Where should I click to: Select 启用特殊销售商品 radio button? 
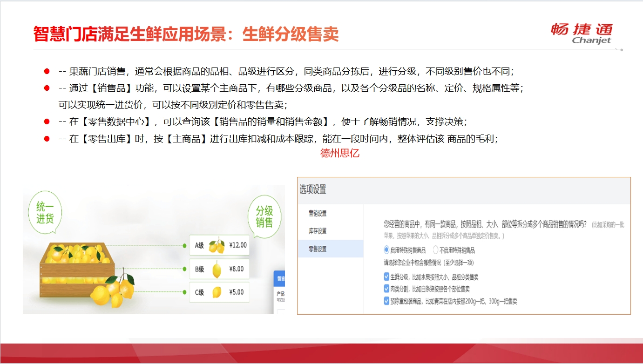[x=386, y=250]
